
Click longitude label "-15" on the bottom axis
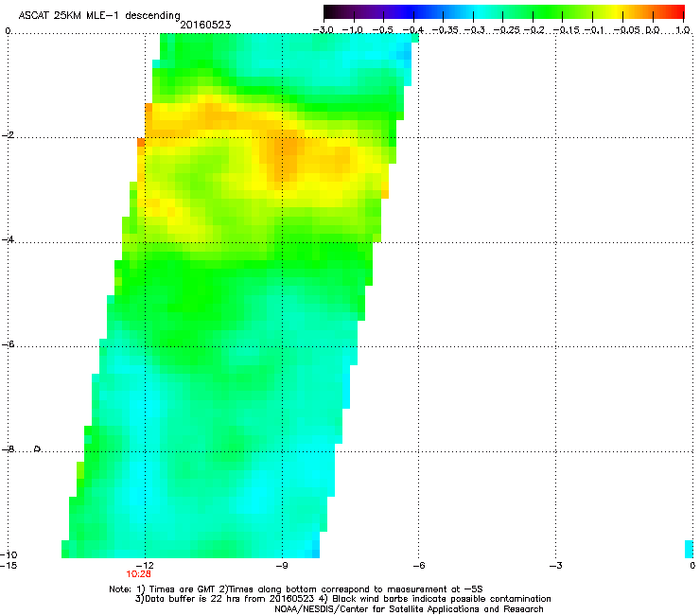9,566
